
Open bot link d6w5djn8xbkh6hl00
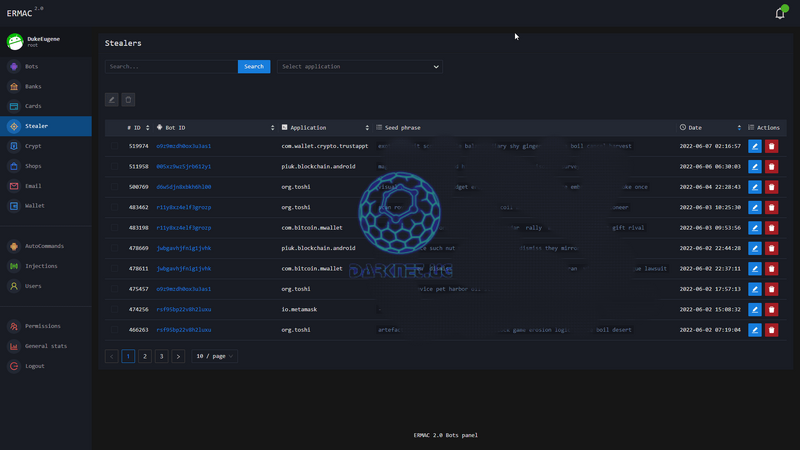(x=184, y=187)
